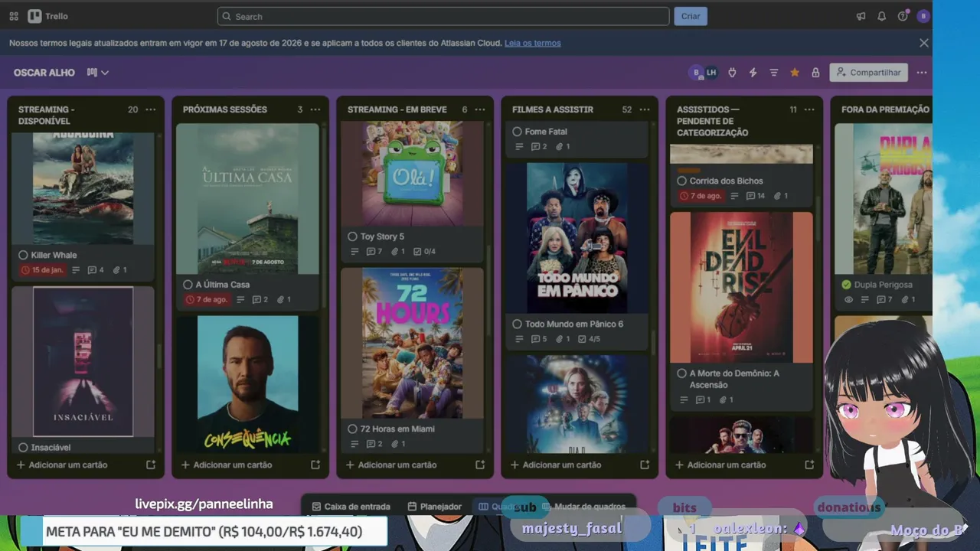Open the notifications bell

(882, 16)
